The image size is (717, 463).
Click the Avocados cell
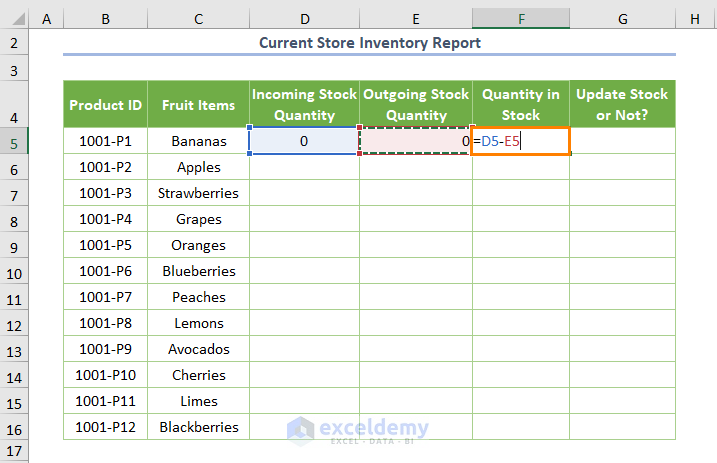[198, 349]
